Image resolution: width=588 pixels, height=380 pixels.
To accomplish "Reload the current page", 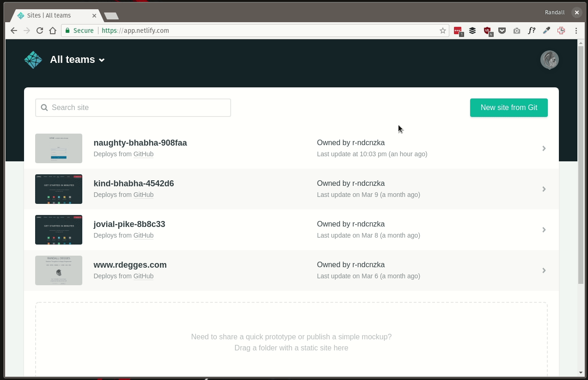I will click(x=40, y=31).
